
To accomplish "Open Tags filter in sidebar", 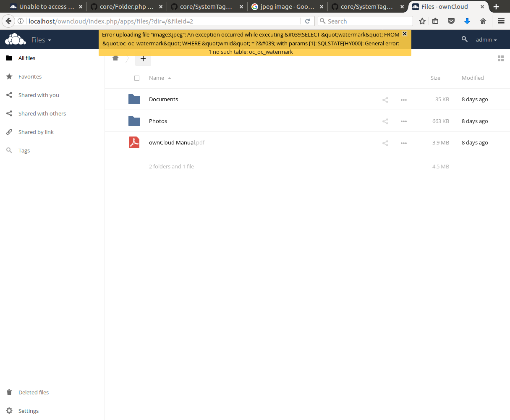I will coord(52,150).
